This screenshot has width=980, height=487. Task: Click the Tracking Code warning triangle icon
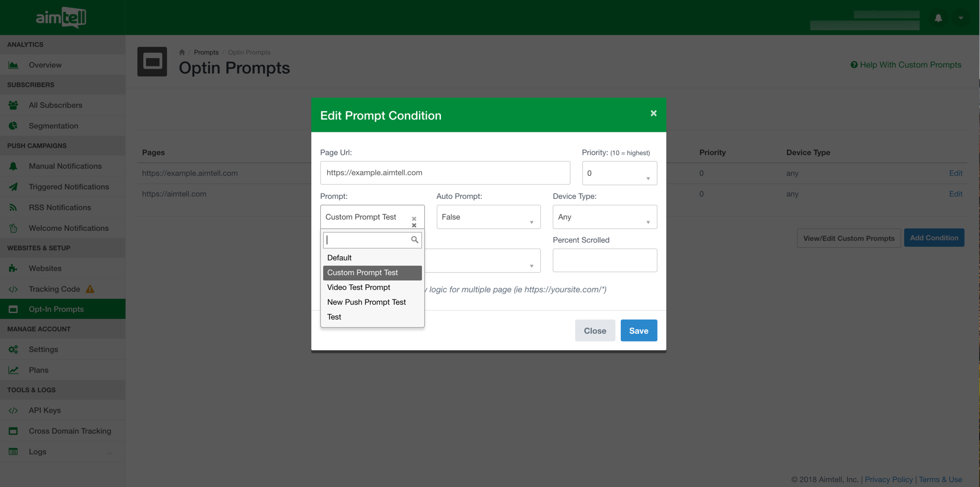pyautogui.click(x=90, y=289)
